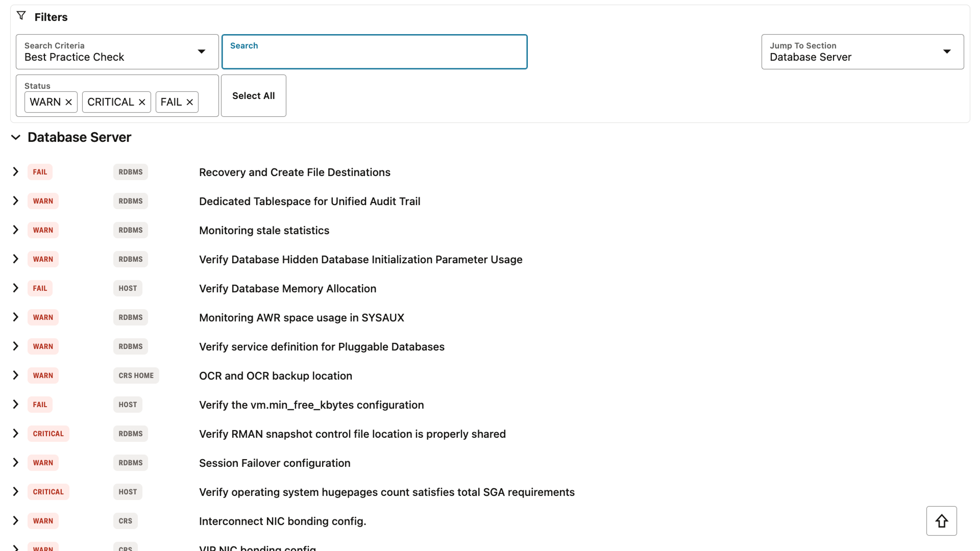Click the CRITICAL badge on hugepages count check

(x=48, y=492)
